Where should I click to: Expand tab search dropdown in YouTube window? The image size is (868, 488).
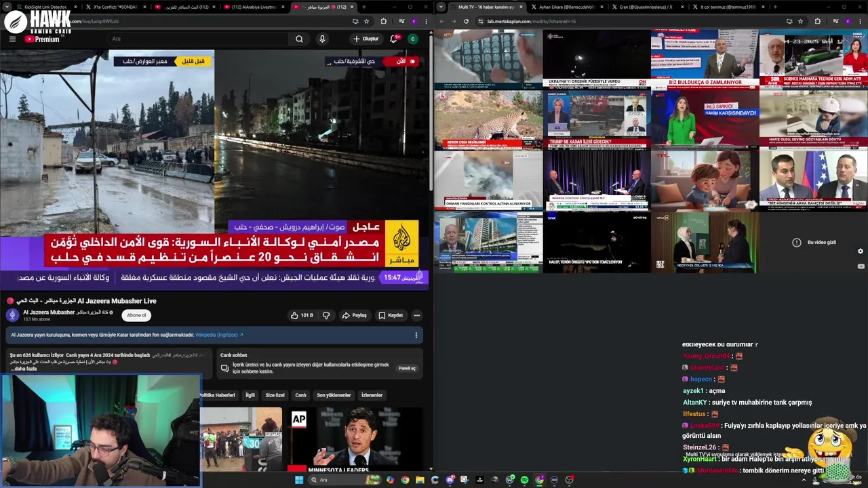tap(7, 7)
